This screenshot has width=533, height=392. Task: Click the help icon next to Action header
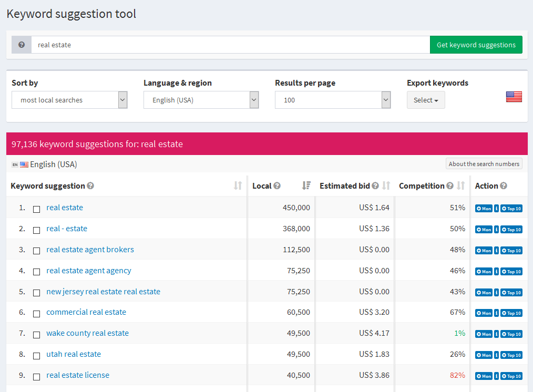click(504, 185)
